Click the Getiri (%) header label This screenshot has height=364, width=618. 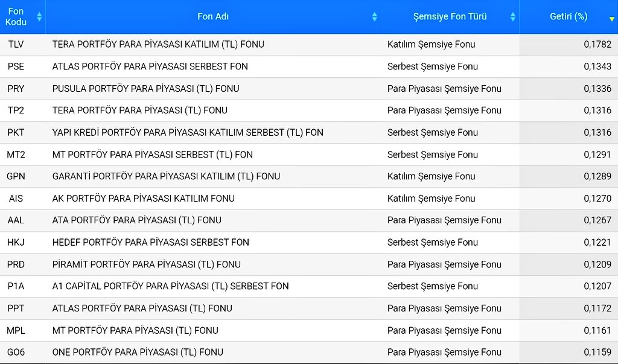point(569,16)
